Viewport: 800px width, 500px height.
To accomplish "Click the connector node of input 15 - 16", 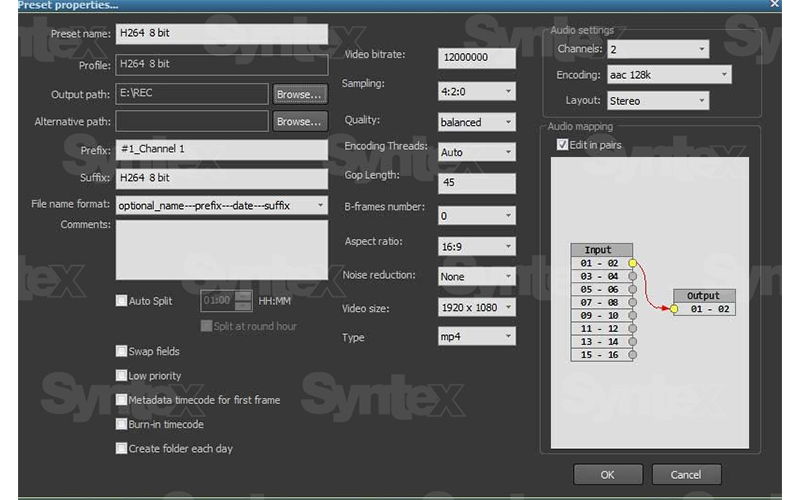I will pyautogui.click(x=633, y=355).
